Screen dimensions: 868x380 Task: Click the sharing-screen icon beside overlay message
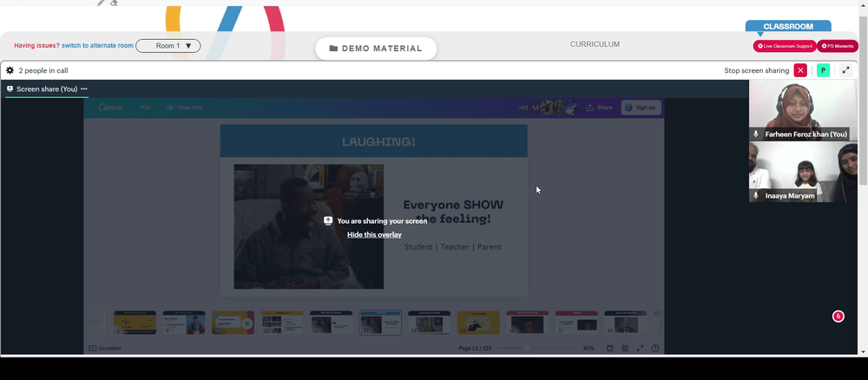pyautogui.click(x=328, y=220)
